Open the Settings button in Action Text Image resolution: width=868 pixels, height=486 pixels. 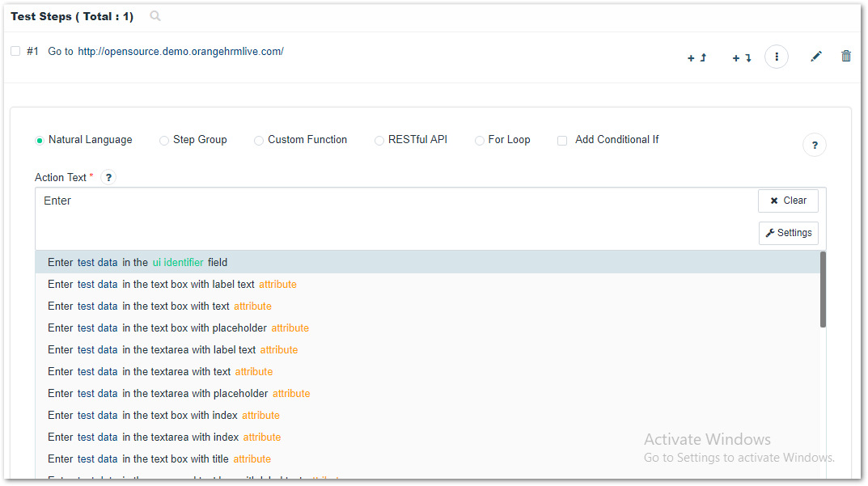(x=788, y=233)
